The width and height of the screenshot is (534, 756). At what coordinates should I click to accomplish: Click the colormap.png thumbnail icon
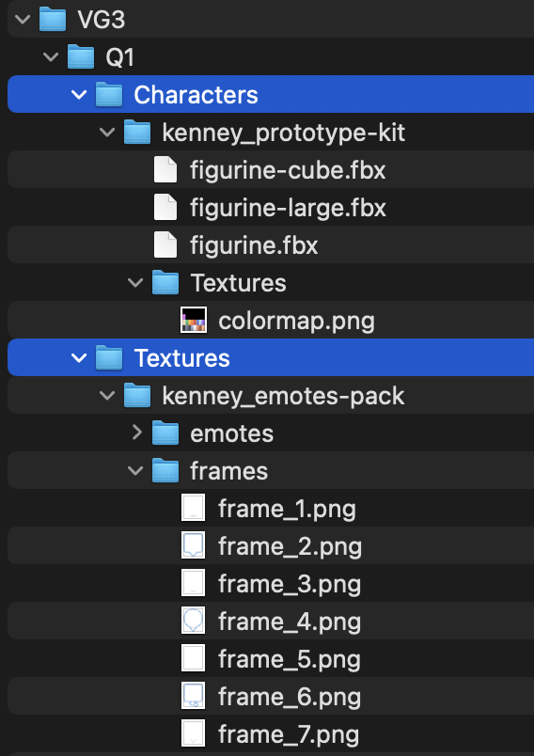coord(194,320)
